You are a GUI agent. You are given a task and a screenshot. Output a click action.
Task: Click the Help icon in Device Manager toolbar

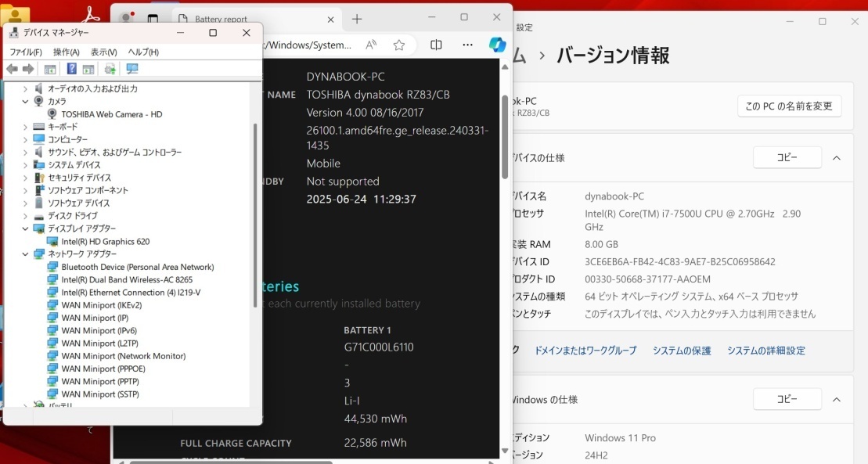pos(71,69)
